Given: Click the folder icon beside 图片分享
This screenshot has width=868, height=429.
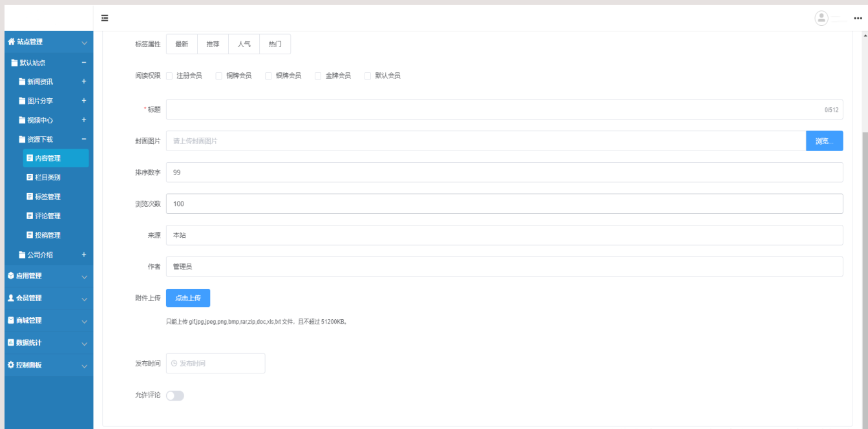Looking at the screenshot, I should pyautogui.click(x=22, y=101).
